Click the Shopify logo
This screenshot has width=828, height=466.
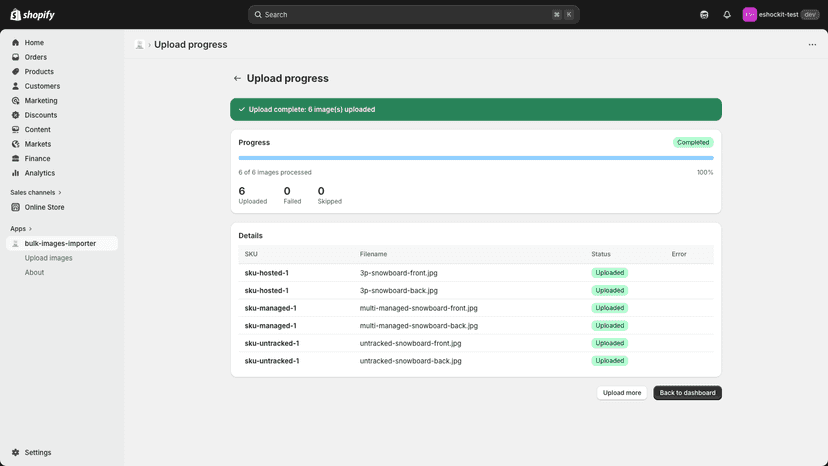32,15
